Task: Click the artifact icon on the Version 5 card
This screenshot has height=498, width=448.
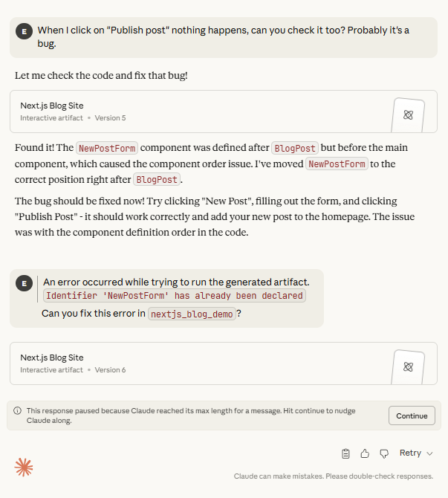Action: (408, 115)
